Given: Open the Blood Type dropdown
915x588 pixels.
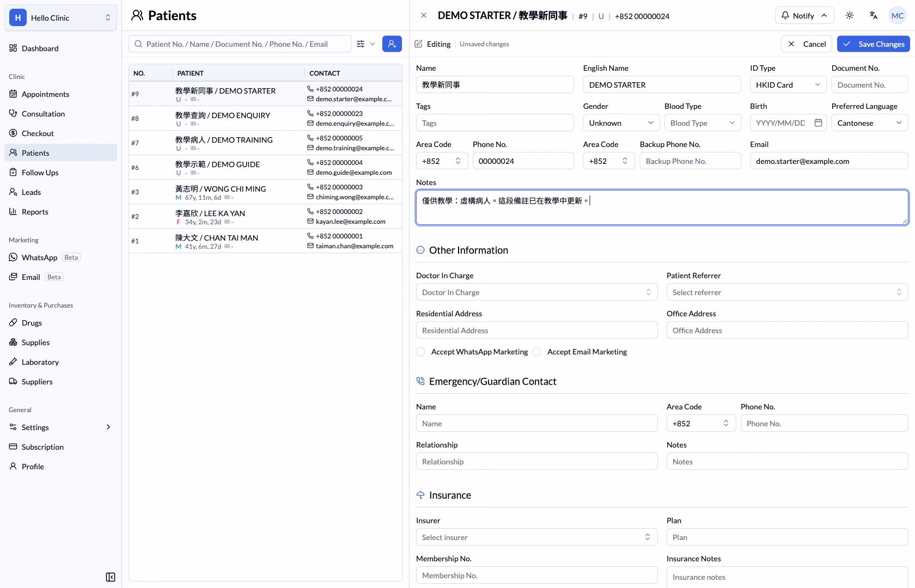Looking at the screenshot, I should click(703, 123).
